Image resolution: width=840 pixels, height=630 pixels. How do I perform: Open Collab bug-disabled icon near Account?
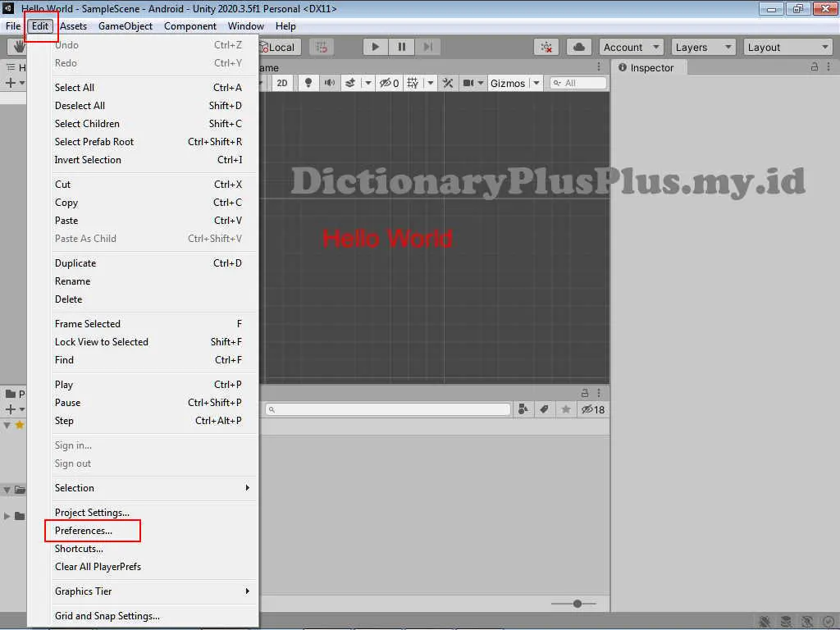pos(546,47)
